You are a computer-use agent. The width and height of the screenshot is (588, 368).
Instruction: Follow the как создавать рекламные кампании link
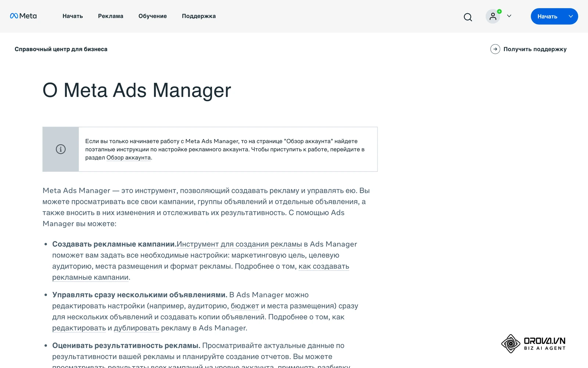[324, 266]
